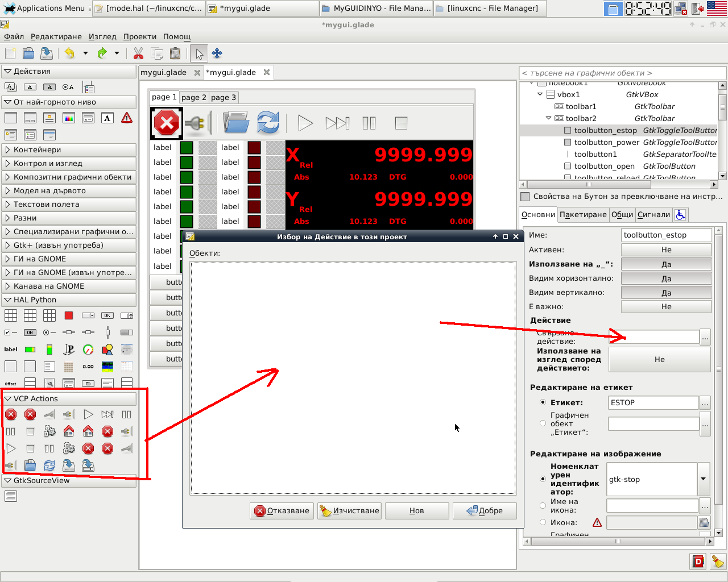Choose the HAL meter gauge widget
This screenshot has width=728, height=582.
[88, 350]
